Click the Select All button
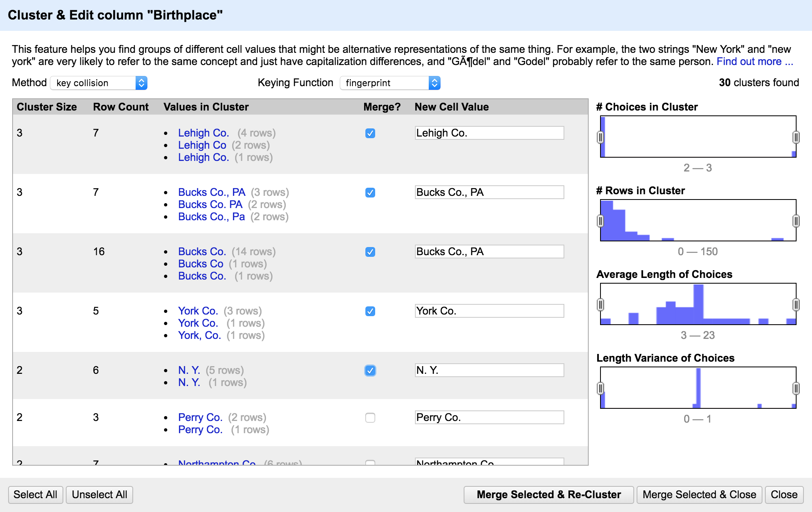 coord(35,495)
